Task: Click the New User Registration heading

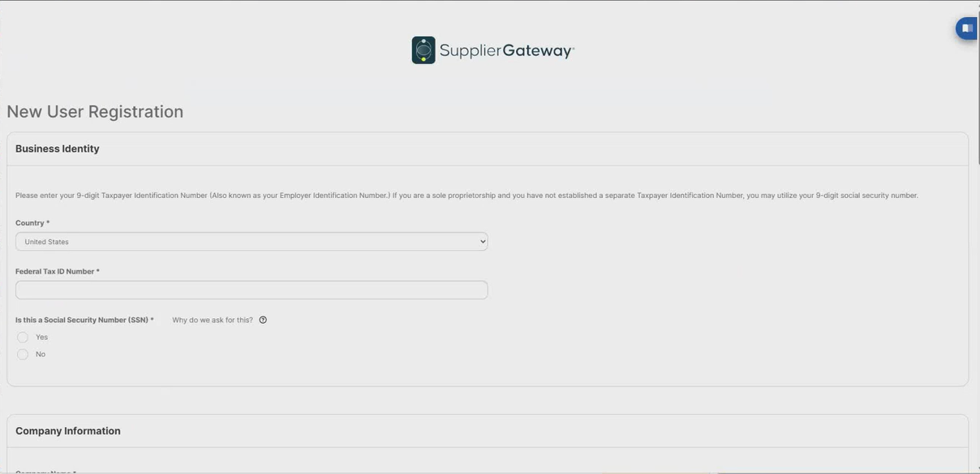Action: pos(95,111)
